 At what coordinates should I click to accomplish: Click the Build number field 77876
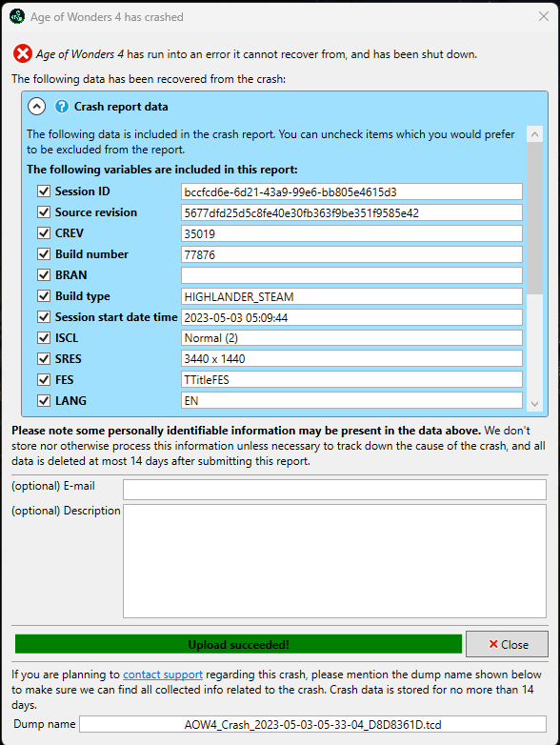[x=351, y=254]
